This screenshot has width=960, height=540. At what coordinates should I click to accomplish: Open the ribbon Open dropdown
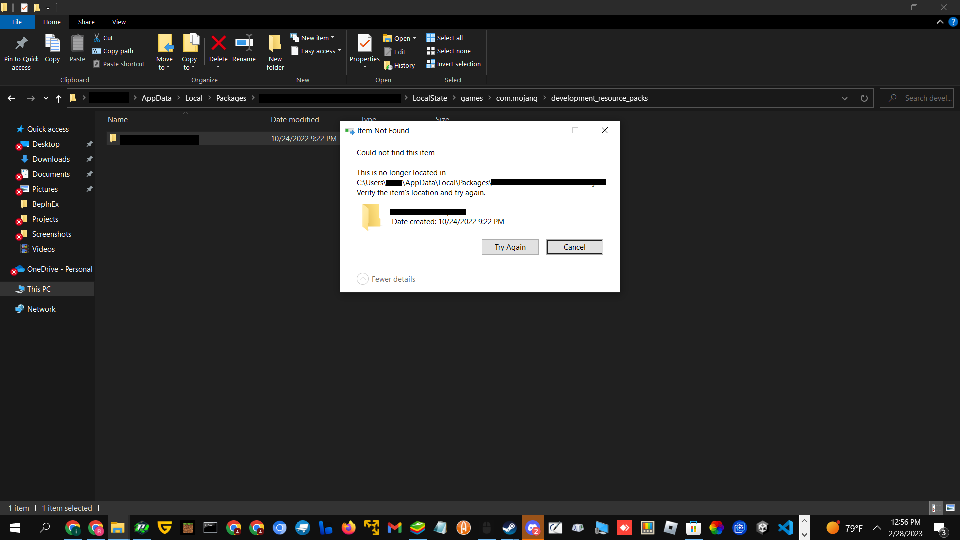click(400, 38)
